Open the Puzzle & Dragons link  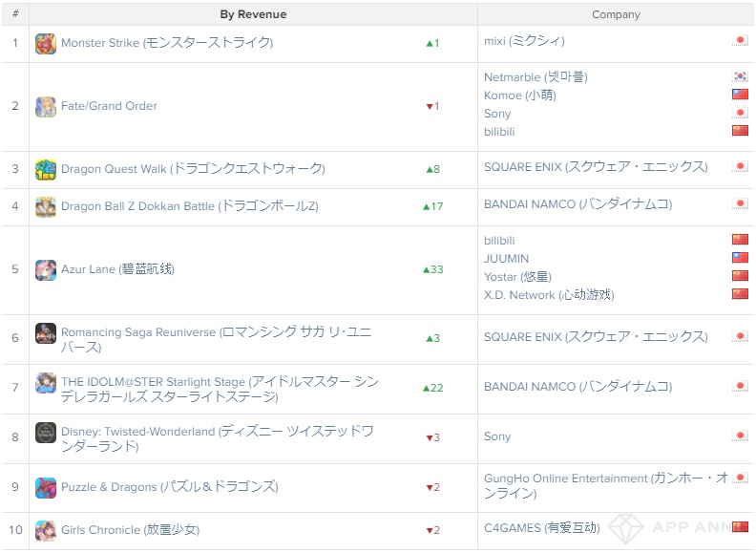(170, 487)
